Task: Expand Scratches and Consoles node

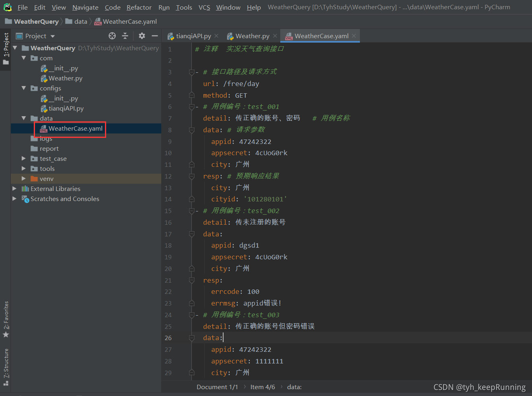Action: (15, 199)
